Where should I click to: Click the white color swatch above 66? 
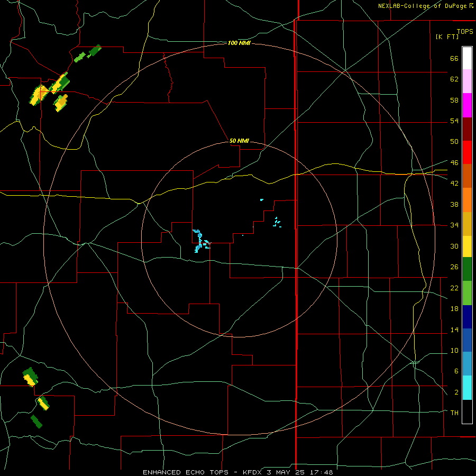tap(467, 58)
